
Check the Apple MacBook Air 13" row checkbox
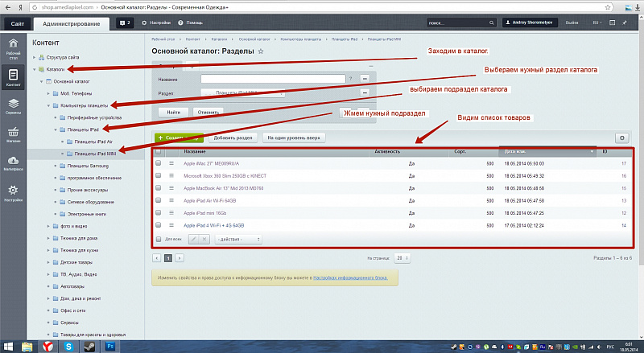158,188
